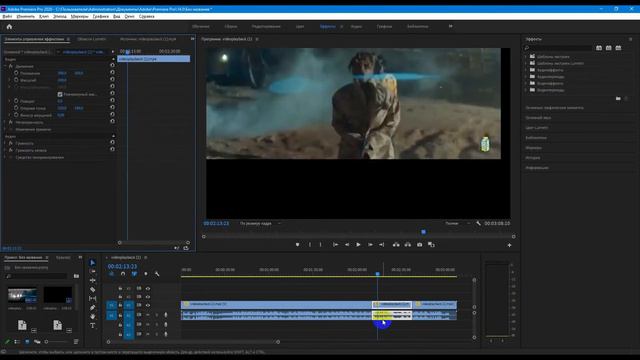The height and width of the screenshot is (360, 640).
Task: Select the Hand tool
Action: pyautogui.click(x=93, y=316)
